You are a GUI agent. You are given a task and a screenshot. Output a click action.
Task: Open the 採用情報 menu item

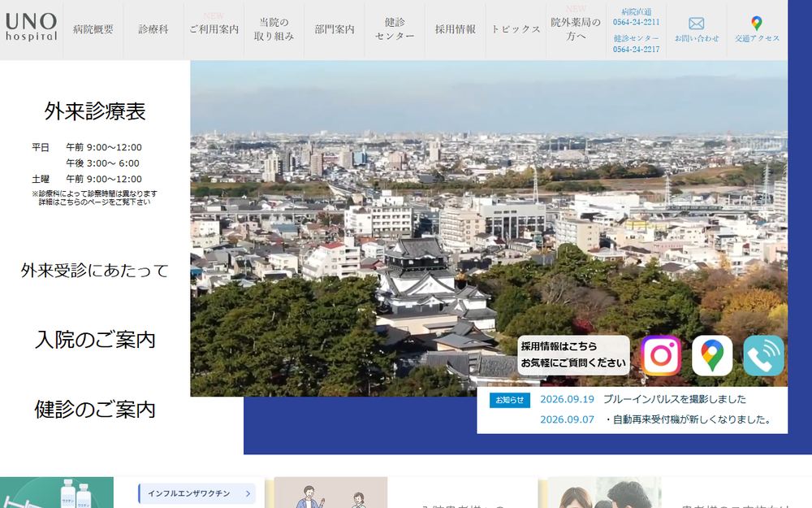pos(456,29)
